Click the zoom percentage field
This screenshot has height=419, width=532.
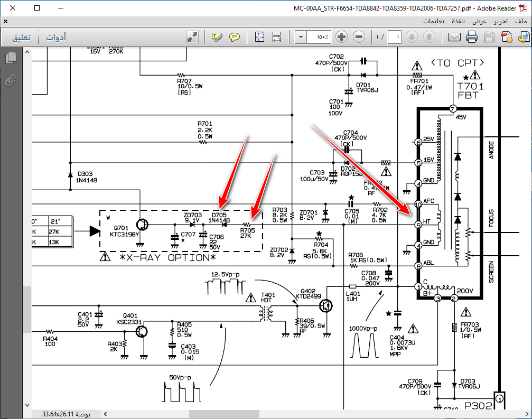pos(319,37)
